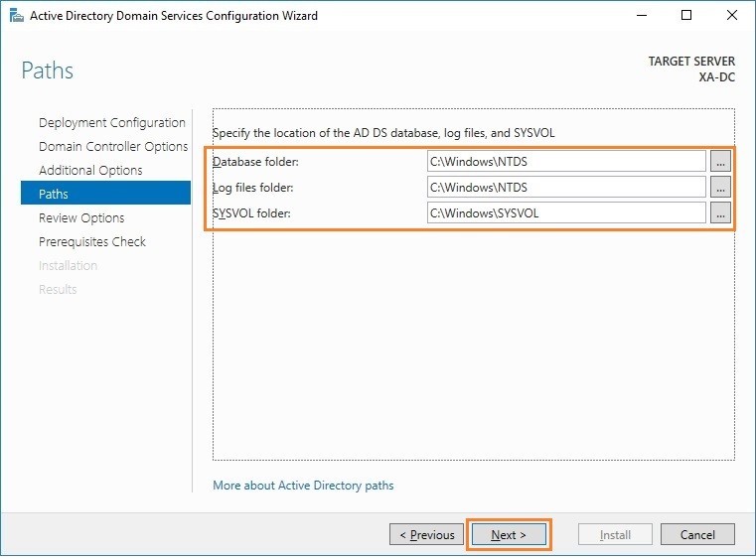Click the 'Database folder:' label
The image size is (756, 559).
(255, 162)
